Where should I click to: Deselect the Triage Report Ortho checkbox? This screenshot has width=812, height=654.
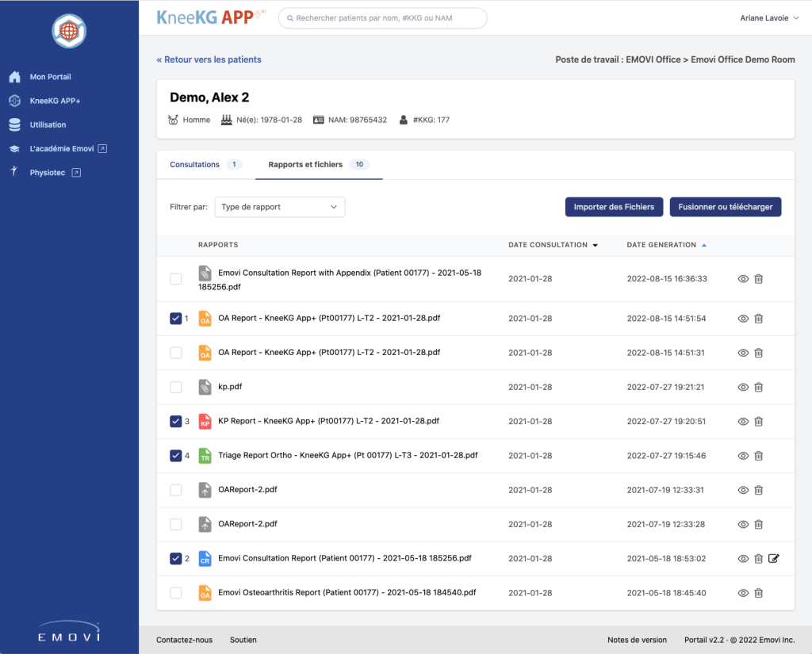pyautogui.click(x=176, y=456)
